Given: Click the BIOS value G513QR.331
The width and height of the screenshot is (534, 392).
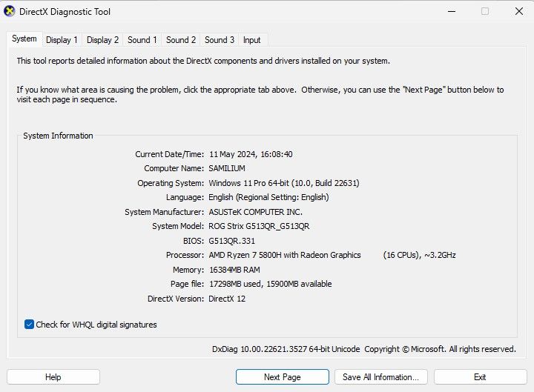Looking at the screenshot, I should tap(232, 241).
